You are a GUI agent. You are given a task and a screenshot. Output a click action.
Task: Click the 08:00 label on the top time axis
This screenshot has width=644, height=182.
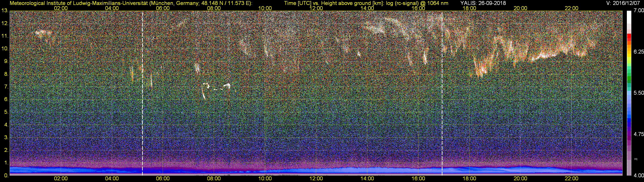214,8
